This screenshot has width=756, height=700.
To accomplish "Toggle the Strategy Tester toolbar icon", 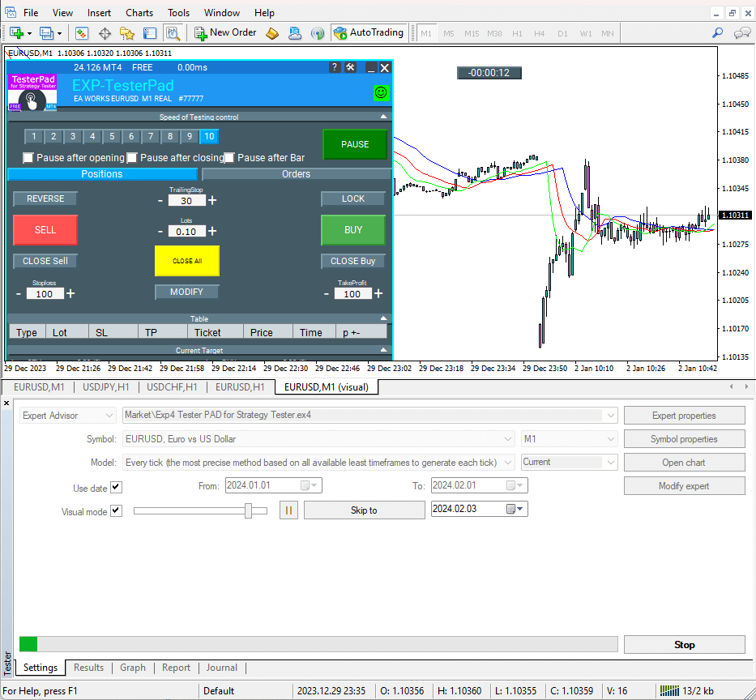I will coord(173,33).
